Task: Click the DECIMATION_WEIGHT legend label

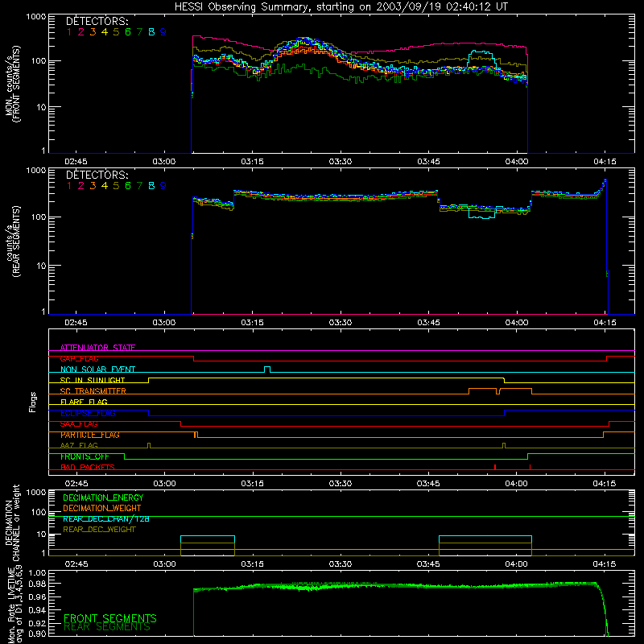Action: tap(102, 509)
